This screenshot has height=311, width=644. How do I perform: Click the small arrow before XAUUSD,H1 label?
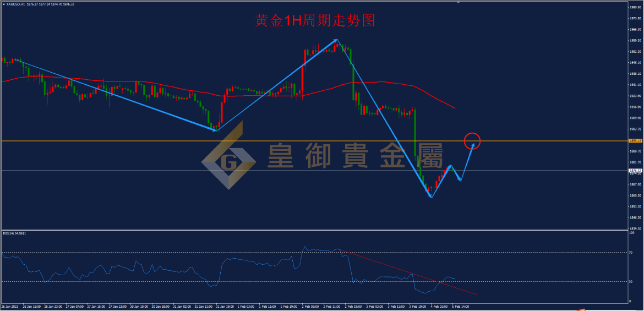tap(3, 4)
